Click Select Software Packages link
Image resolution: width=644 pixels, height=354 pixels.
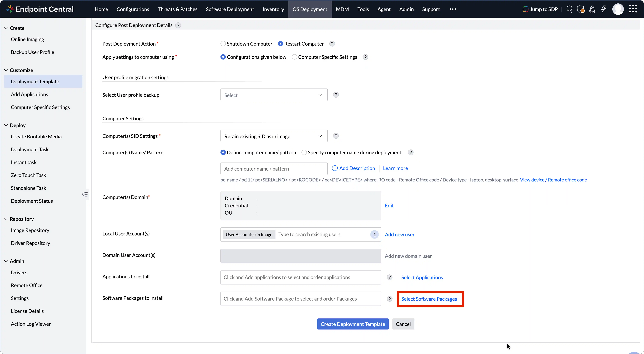429,299
